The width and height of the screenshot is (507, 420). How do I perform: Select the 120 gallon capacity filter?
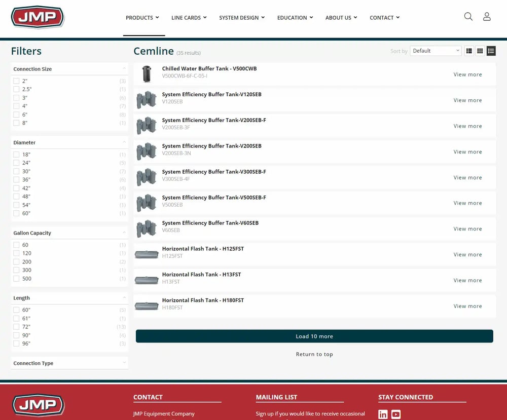coord(16,253)
